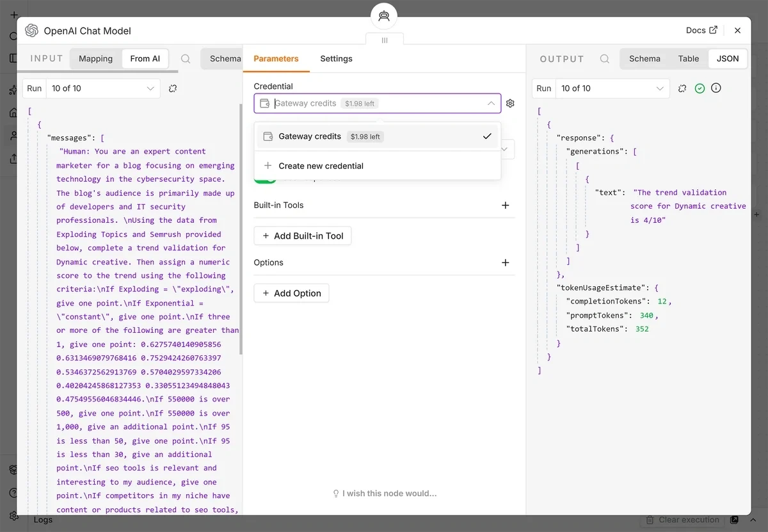Viewport: 768px width, 532px height.
Task: Click the upload icon in the background sidebar
Action: 13,159
